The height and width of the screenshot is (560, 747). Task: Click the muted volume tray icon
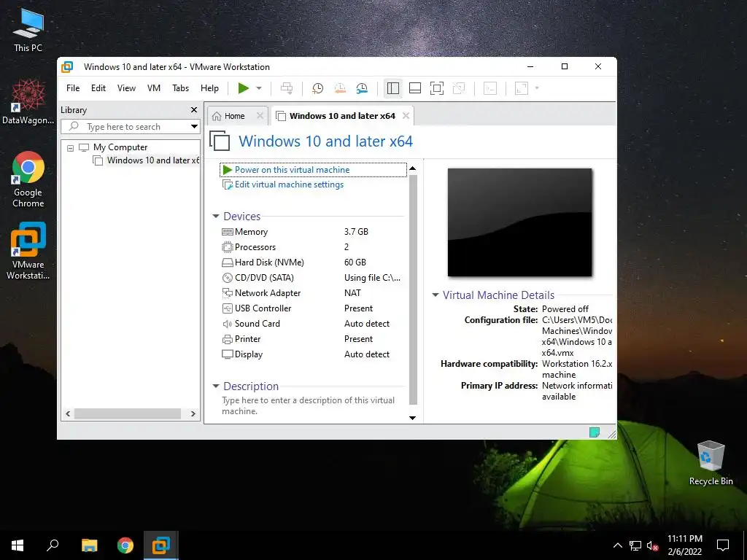point(653,545)
